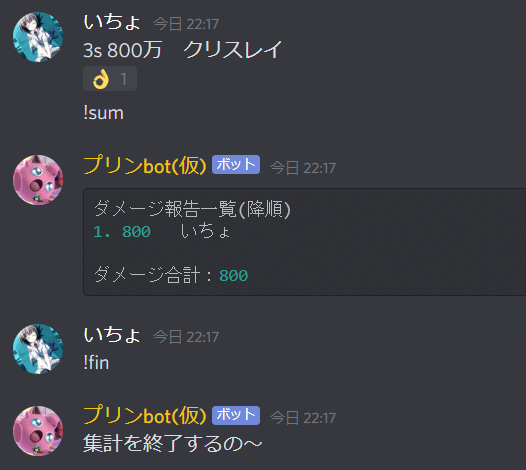Image resolution: width=526 pixels, height=470 pixels.
Task: Click reaction count number 1
Action: (123, 79)
